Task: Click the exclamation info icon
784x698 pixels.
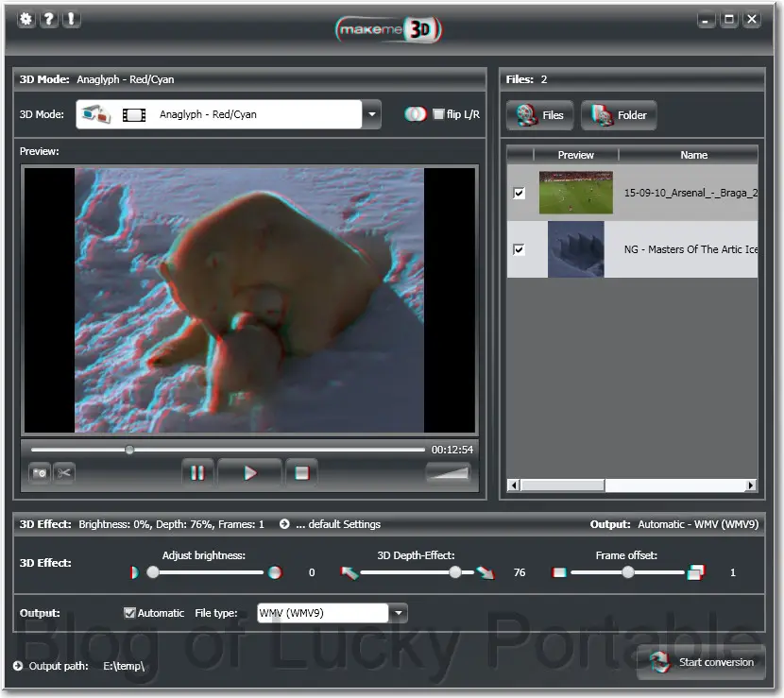Action: (71, 19)
